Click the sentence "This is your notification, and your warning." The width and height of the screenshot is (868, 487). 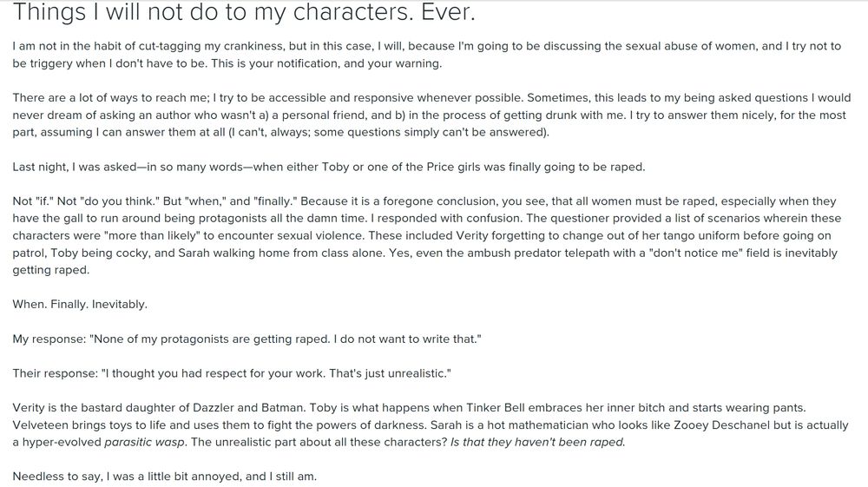tap(326, 63)
